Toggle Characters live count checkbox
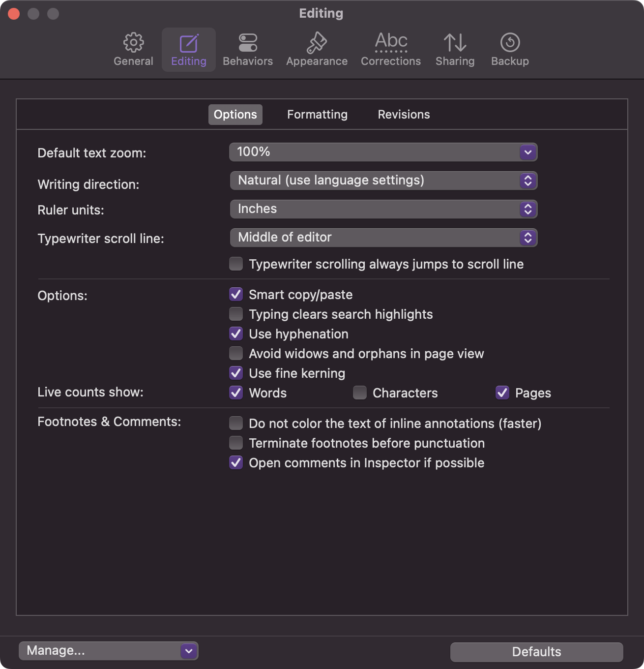 point(360,393)
